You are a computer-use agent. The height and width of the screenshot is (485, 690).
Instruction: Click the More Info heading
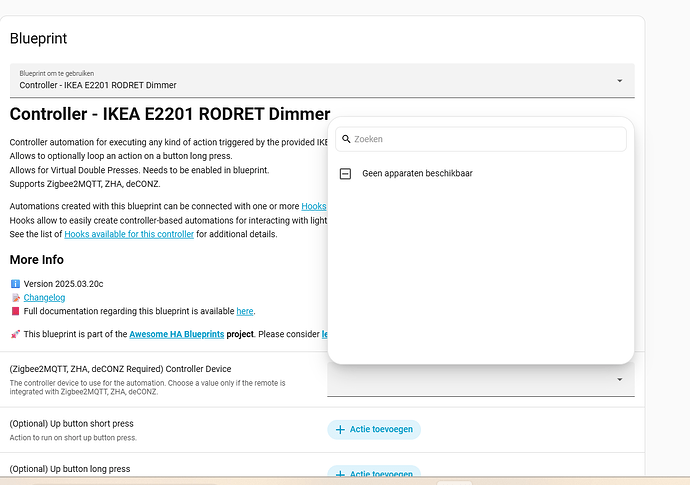click(x=37, y=260)
